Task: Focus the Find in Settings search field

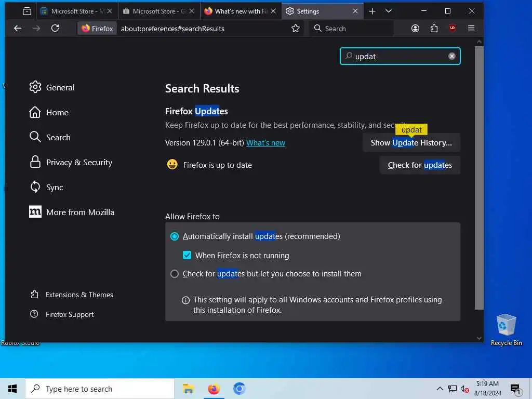Action: 401,56
